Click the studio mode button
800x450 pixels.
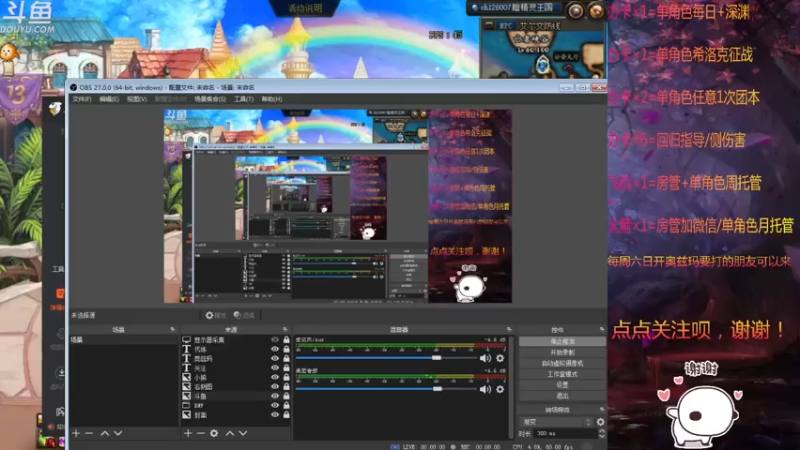(x=562, y=374)
